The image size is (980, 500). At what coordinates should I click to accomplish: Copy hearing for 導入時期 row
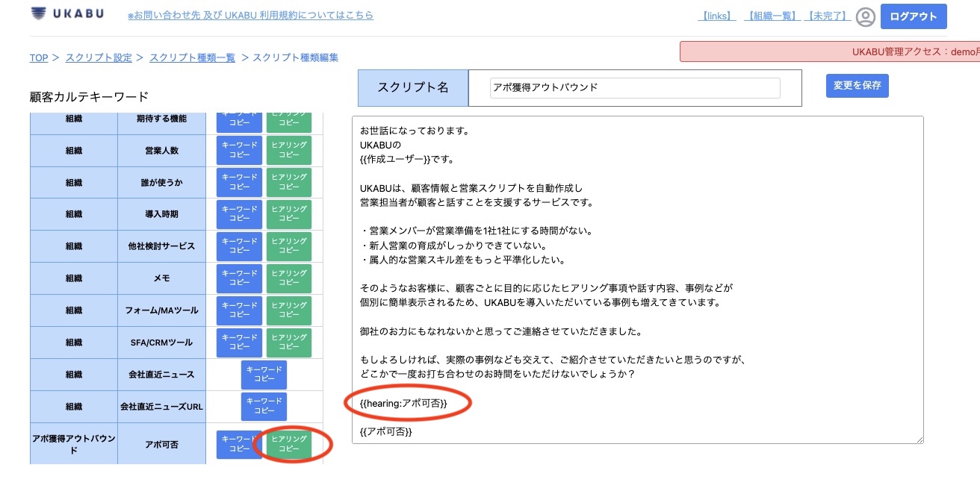(x=289, y=214)
